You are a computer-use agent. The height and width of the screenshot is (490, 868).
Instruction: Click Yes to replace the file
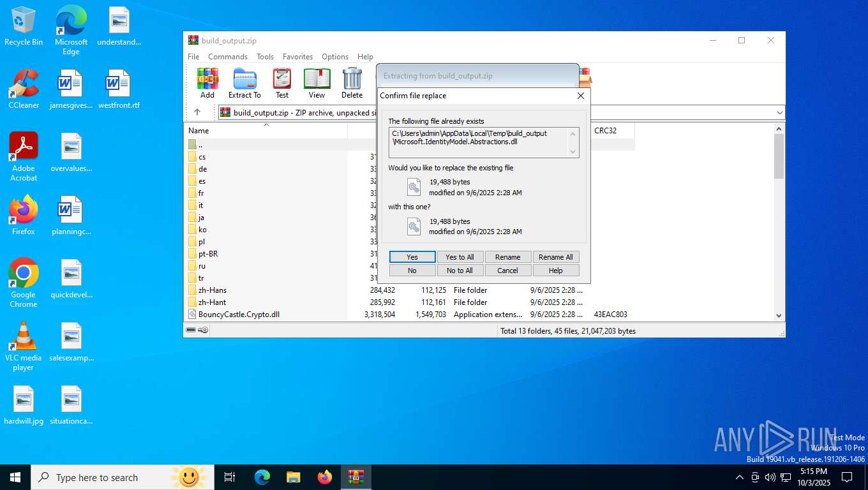[412, 257]
